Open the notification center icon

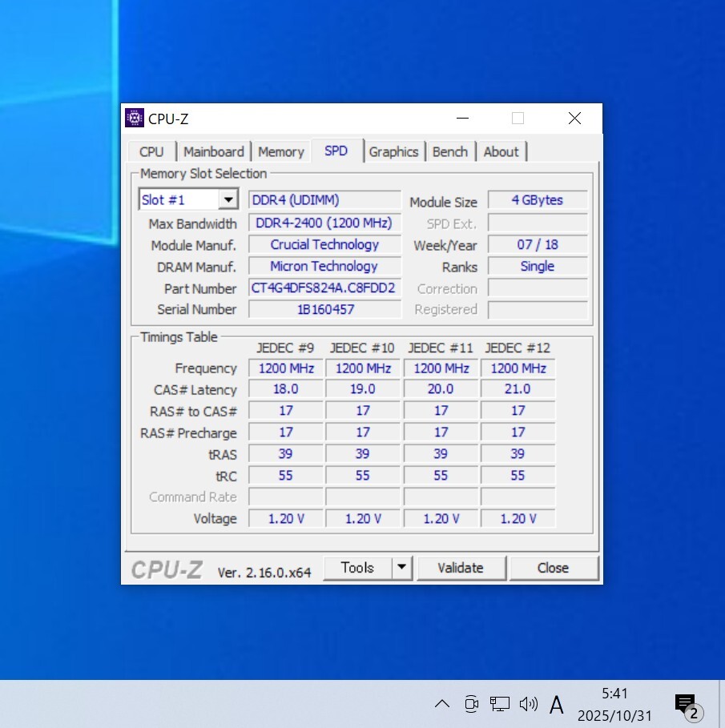point(686,705)
